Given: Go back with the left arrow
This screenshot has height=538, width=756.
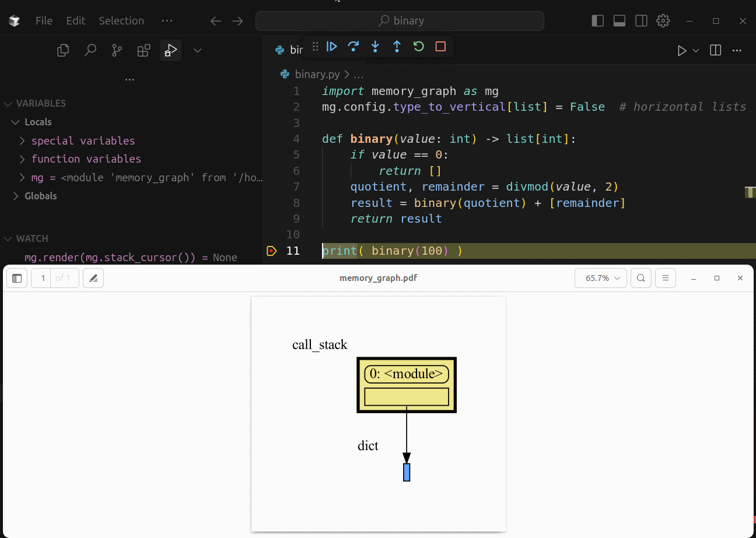Looking at the screenshot, I should (216, 21).
